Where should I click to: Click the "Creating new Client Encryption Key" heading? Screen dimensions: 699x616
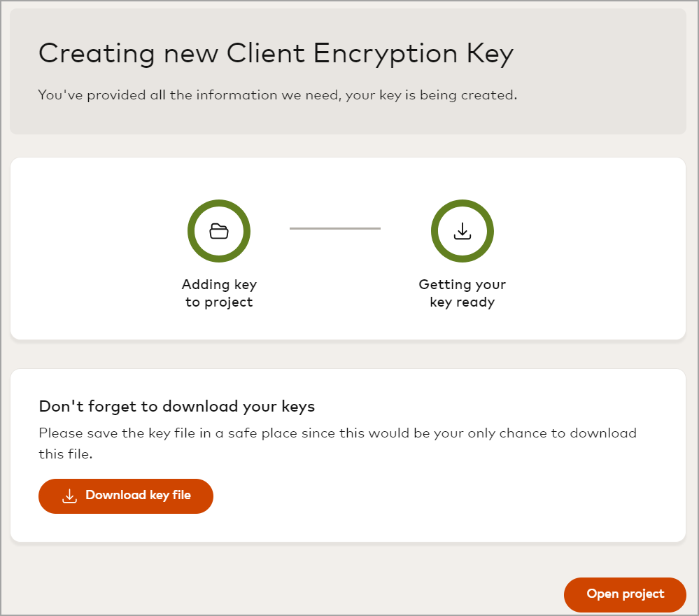tap(276, 54)
